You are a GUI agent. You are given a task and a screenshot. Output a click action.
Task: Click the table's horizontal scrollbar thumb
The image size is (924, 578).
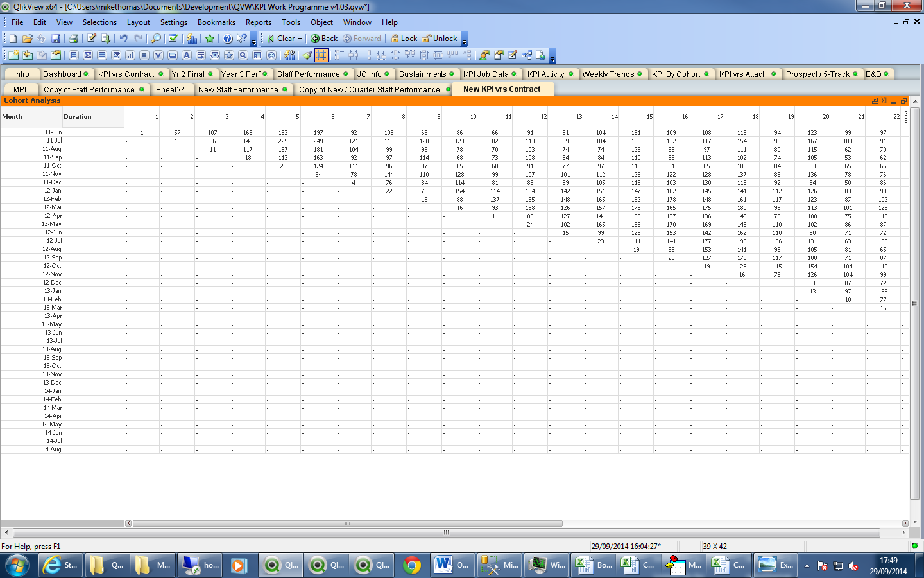(347, 523)
